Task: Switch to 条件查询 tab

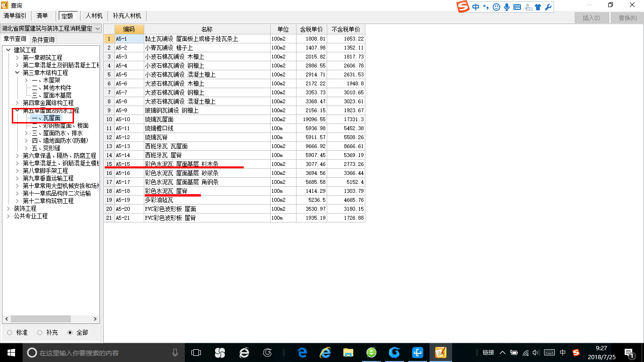Action: pos(43,40)
